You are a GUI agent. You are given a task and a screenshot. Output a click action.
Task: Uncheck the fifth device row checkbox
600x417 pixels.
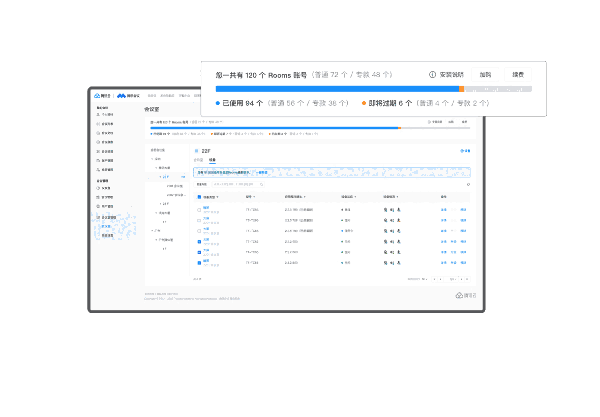pyautogui.click(x=199, y=252)
